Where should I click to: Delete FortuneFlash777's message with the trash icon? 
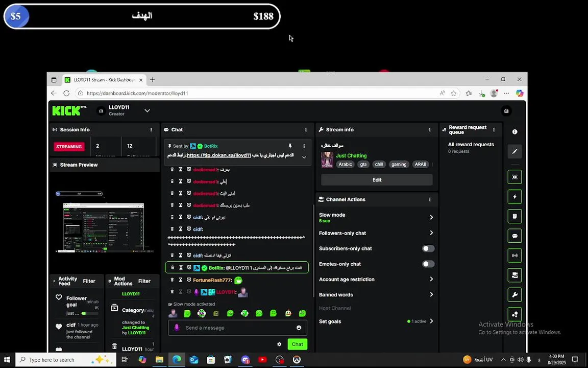172,280
